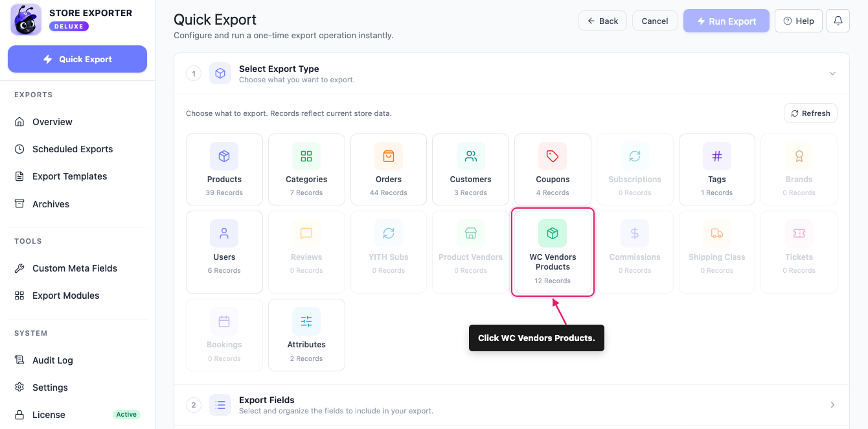
Task: Click the wrench icon beside Custom Meta Fields
Action: [x=19, y=268]
